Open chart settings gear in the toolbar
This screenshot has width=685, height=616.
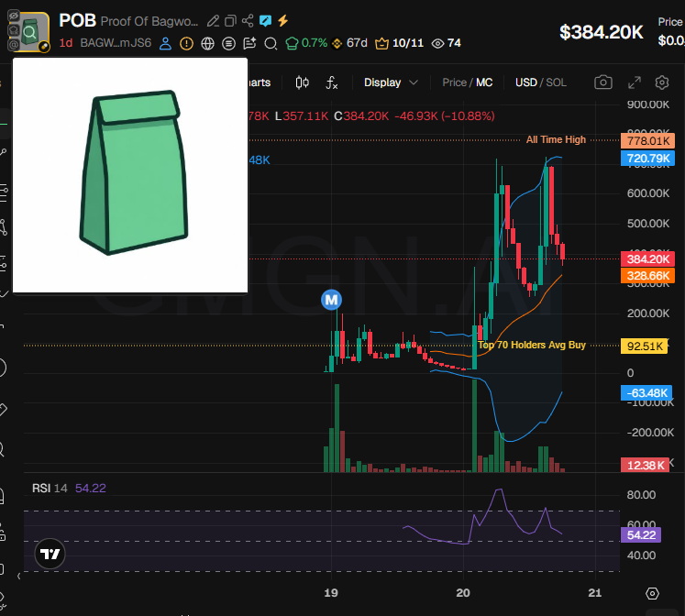[x=662, y=82]
